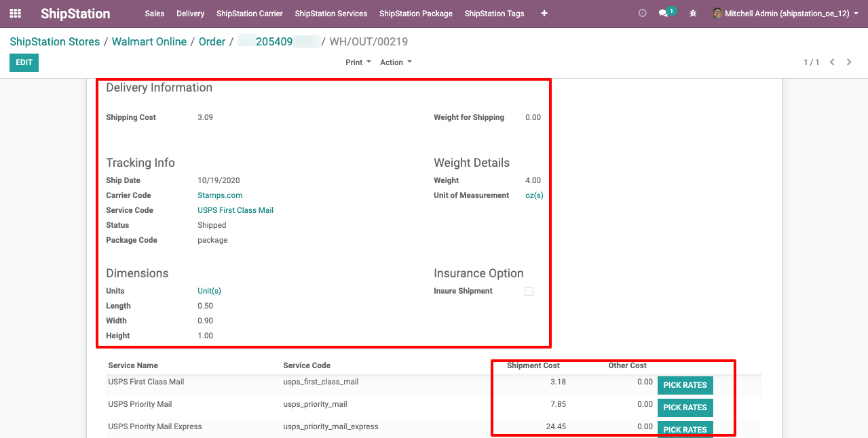
Task: Go to previous record arrow
Action: coord(833,62)
